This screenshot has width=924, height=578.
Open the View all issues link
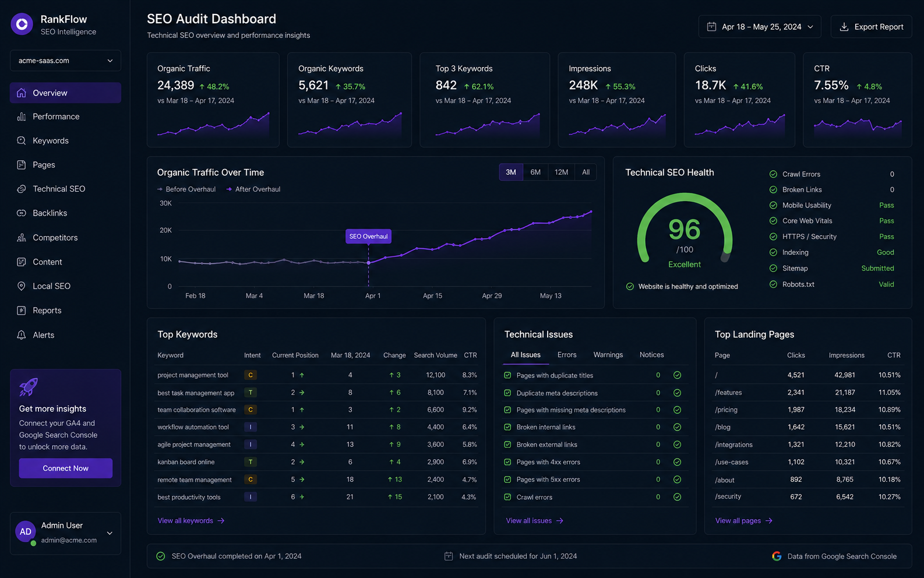pyautogui.click(x=535, y=521)
